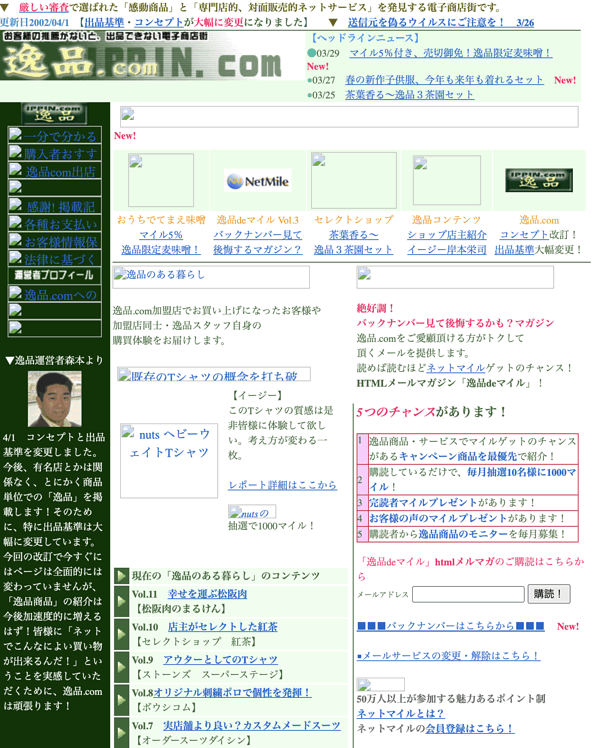Viewport: 600px width, 748px height.
Task: Open sidebar menu 法律に基づく
Action: pos(55,259)
